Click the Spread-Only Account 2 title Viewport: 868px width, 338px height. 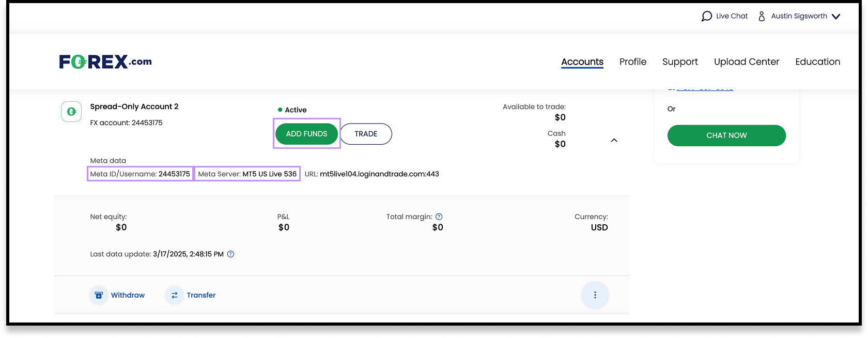pyautogui.click(x=134, y=106)
